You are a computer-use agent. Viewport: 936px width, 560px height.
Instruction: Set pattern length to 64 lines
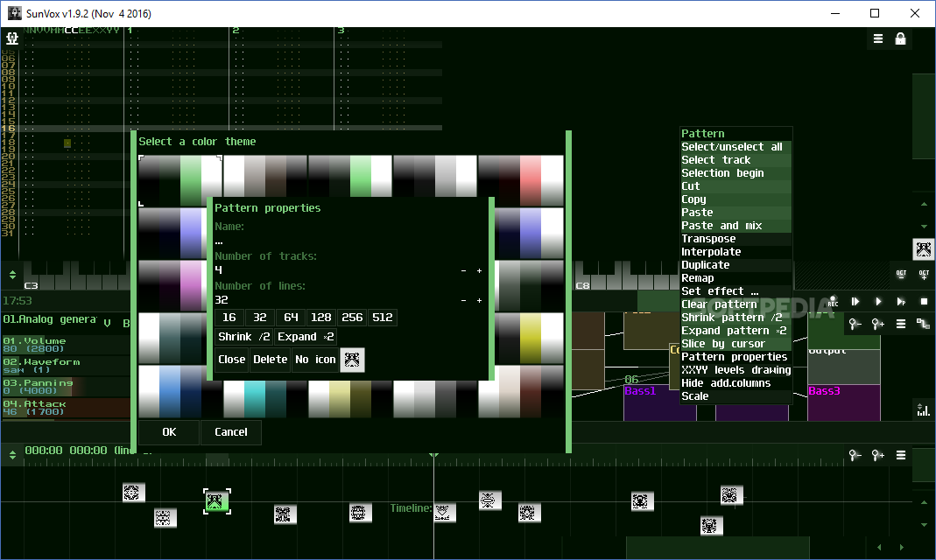point(291,318)
